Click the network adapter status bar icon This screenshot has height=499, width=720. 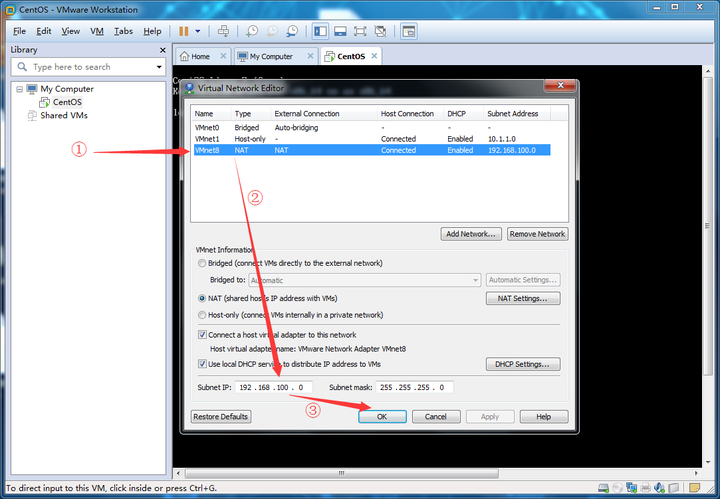(632, 488)
